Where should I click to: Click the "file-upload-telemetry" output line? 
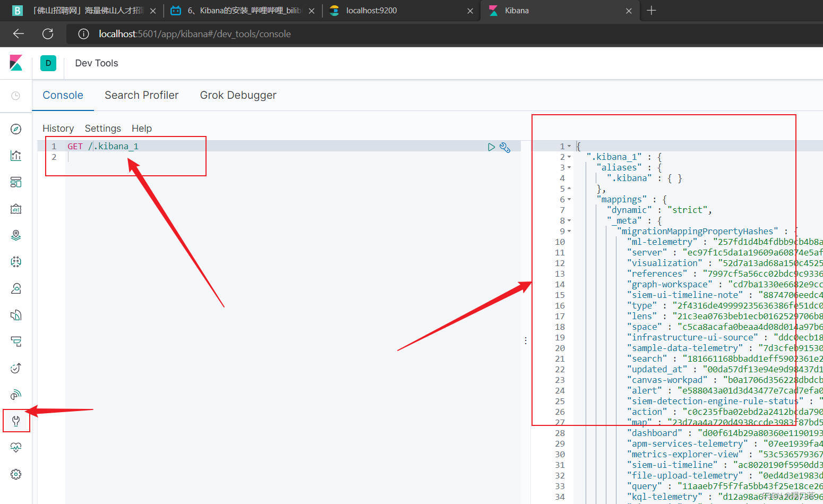pyautogui.click(x=725, y=475)
